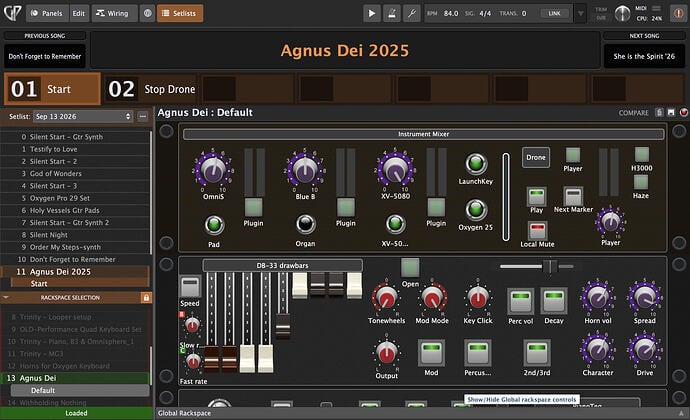Open the Setlists view
This screenshot has height=420, width=690.
[180, 13]
